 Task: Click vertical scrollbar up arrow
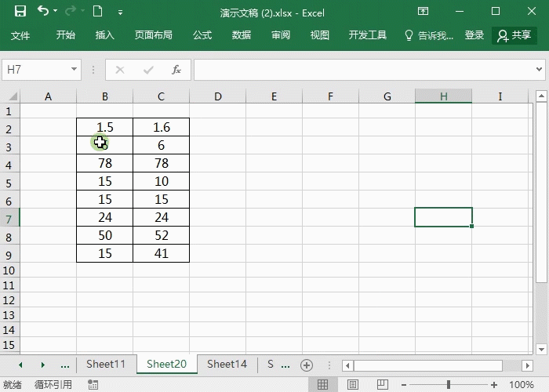[541, 96]
